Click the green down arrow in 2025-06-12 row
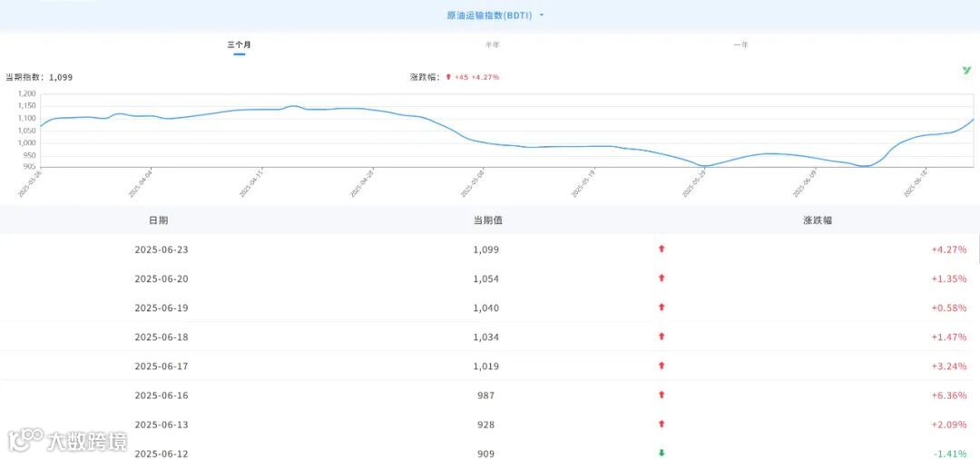This screenshot has height=459, width=980. [x=661, y=453]
